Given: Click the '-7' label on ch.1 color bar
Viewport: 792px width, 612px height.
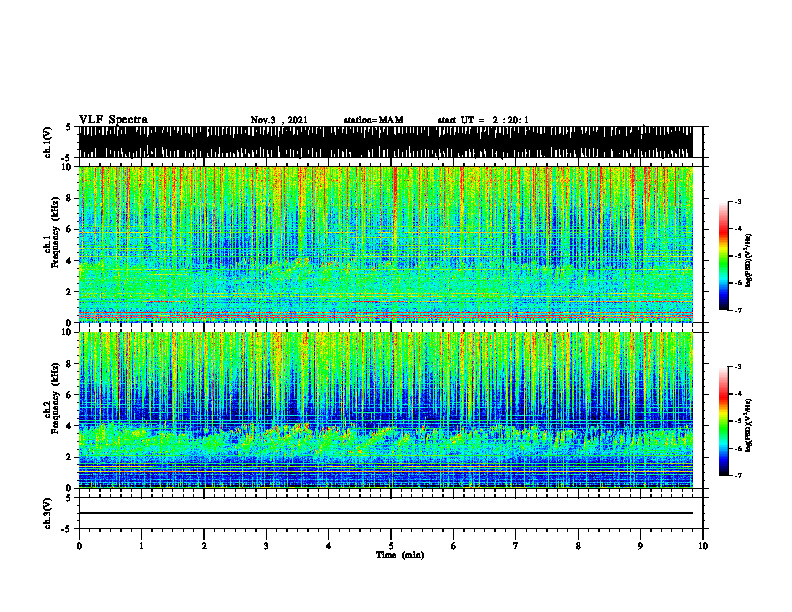Looking at the screenshot, I should coord(737,310).
